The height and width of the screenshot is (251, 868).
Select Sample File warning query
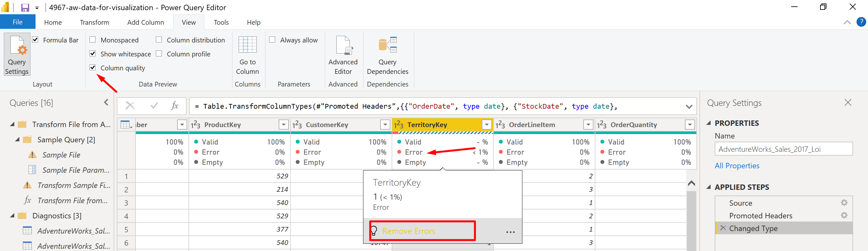point(61,155)
